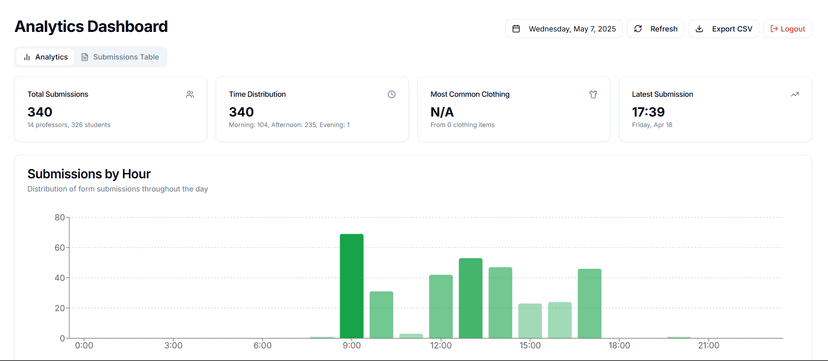This screenshot has width=828, height=361.
Task: Switch to the Submissions Table tab
Action: (x=120, y=57)
